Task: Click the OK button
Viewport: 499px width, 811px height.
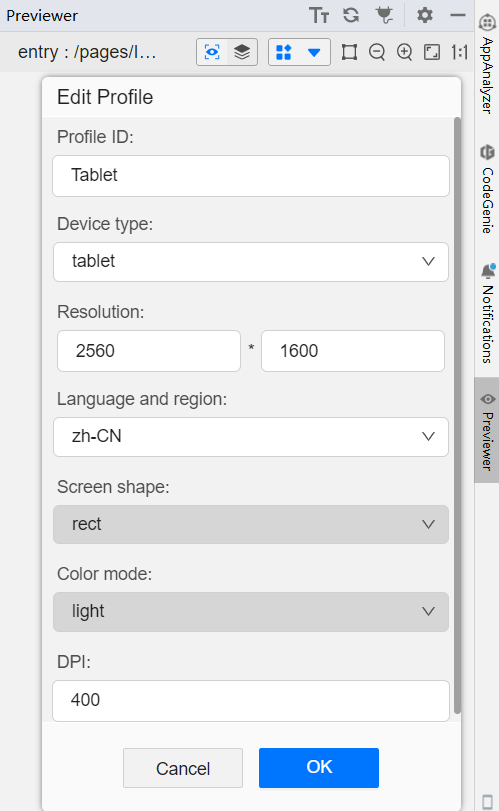Action: (319, 768)
